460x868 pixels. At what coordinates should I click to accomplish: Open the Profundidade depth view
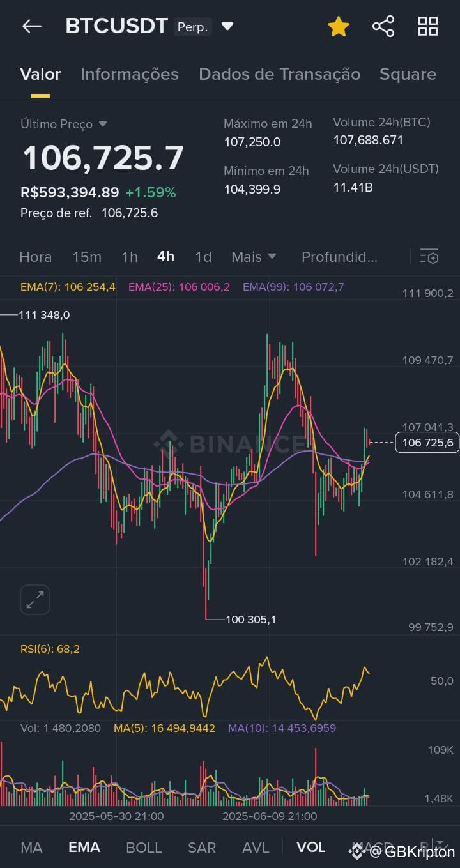[x=339, y=257]
